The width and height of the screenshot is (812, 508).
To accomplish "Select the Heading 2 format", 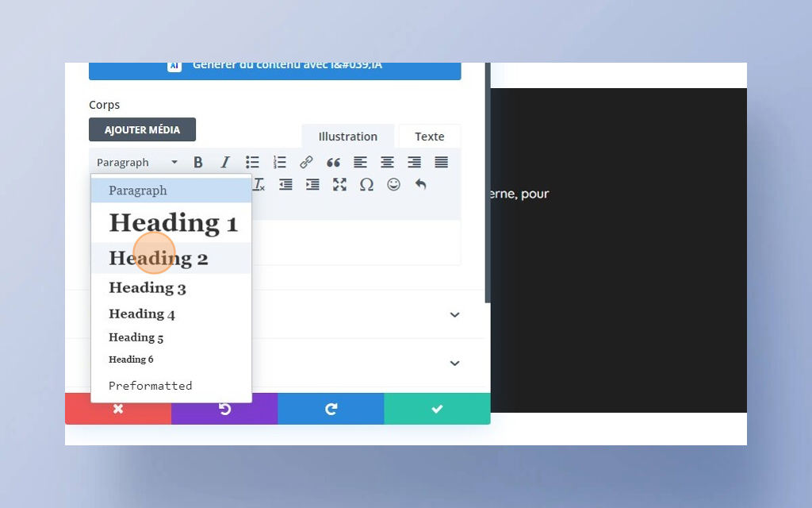I will point(171,258).
